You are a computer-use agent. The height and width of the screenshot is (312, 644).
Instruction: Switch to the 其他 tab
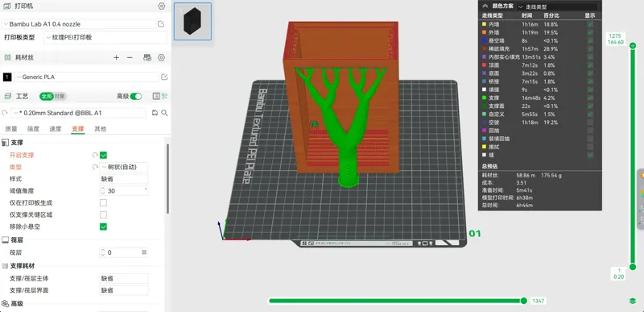(x=100, y=129)
